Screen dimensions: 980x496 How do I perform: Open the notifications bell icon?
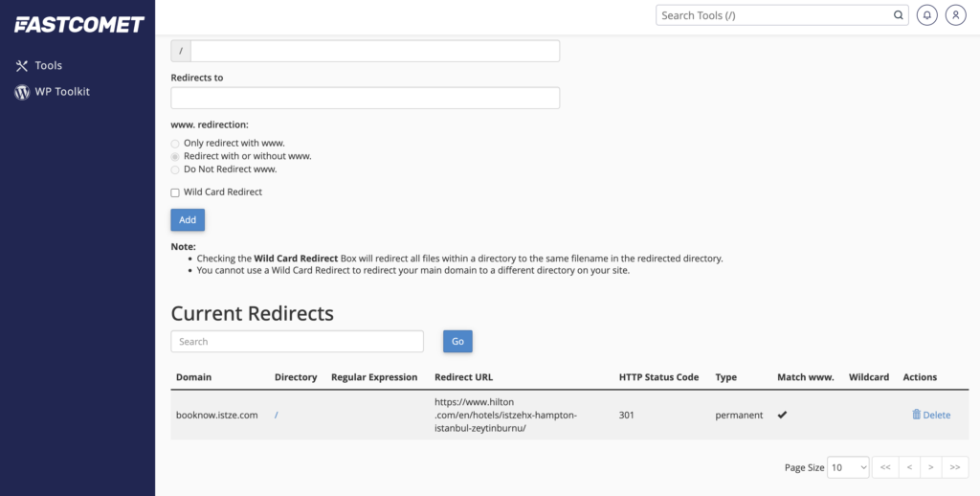[x=926, y=15]
